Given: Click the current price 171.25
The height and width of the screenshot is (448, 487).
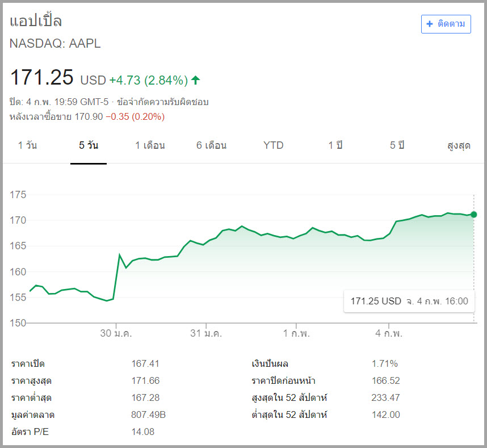Looking at the screenshot, I should point(41,78).
